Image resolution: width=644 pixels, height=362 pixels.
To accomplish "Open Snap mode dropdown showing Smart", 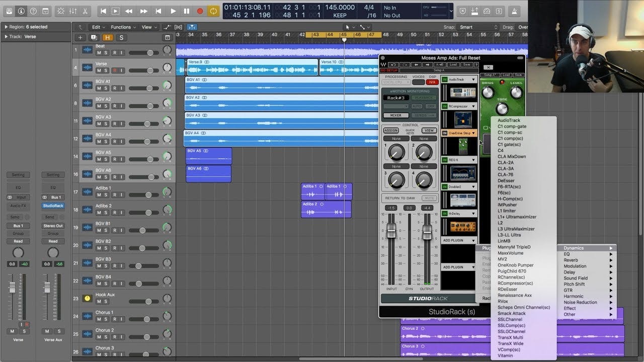I will pos(478,27).
